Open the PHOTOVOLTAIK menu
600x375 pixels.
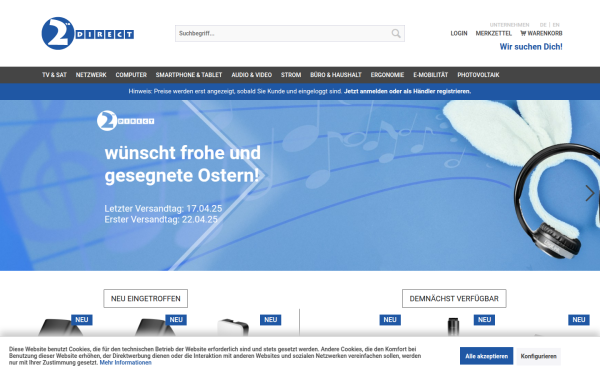click(x=478, y=75)
